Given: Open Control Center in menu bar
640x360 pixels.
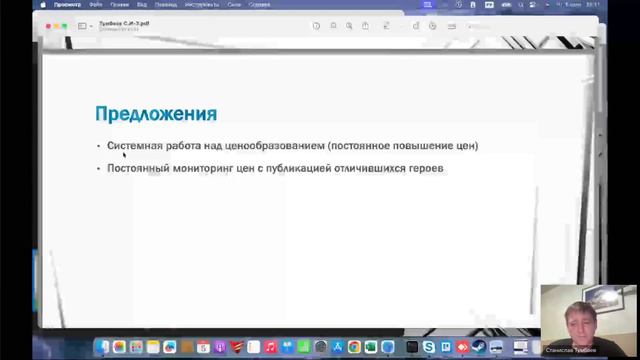Looking at the screenshot, I should (533, 5).
